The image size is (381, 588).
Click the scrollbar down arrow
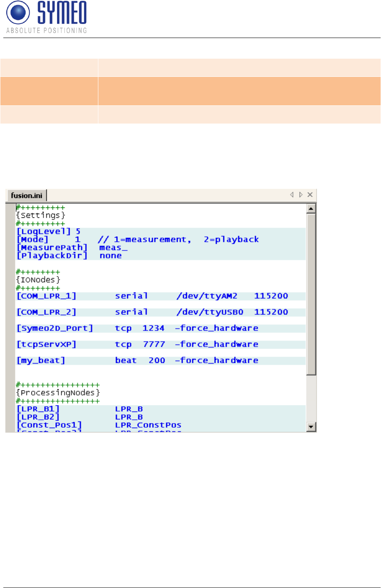coord(312,426)
